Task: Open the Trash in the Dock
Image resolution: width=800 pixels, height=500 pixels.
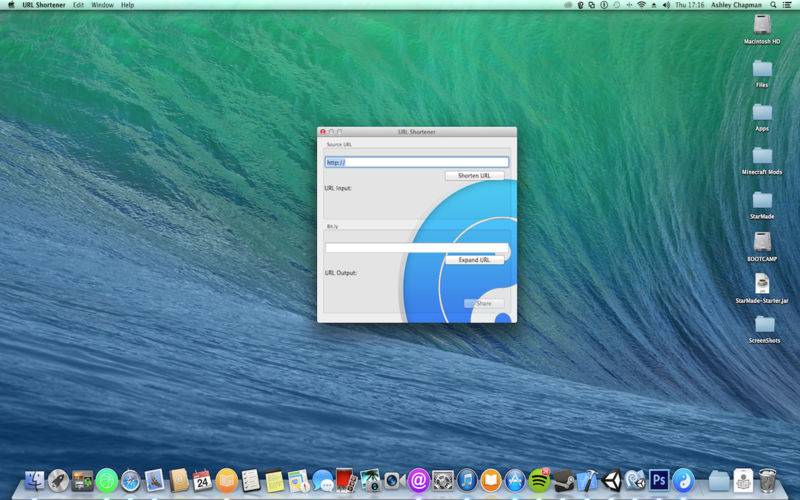Action: pyautogui.click(x=767, y=481)
